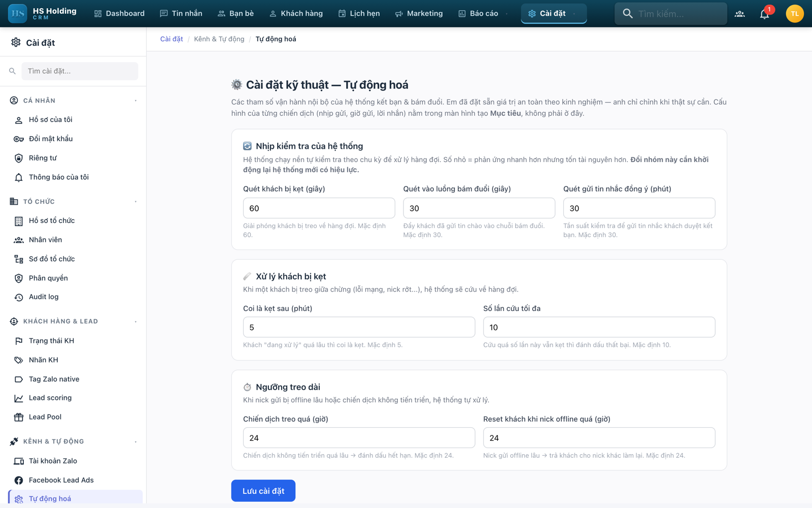Focus the Chiến dịch treo quá (giờ) field
The height and width of the screenshot is (508, 812).
(x=359, y=438)
